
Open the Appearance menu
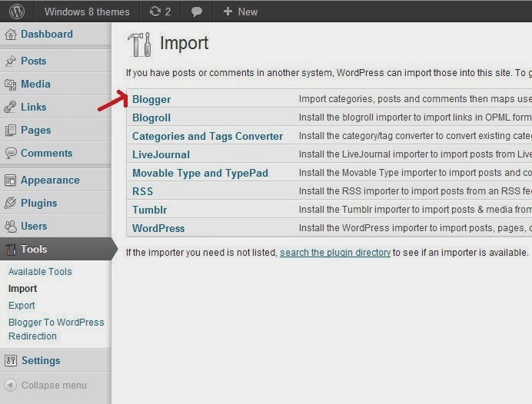coord(50,180)
